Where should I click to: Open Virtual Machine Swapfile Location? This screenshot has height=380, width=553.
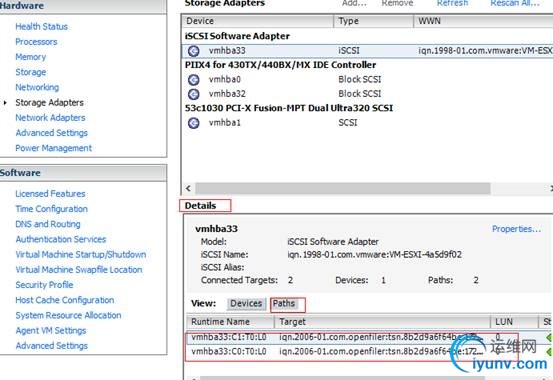79,270
